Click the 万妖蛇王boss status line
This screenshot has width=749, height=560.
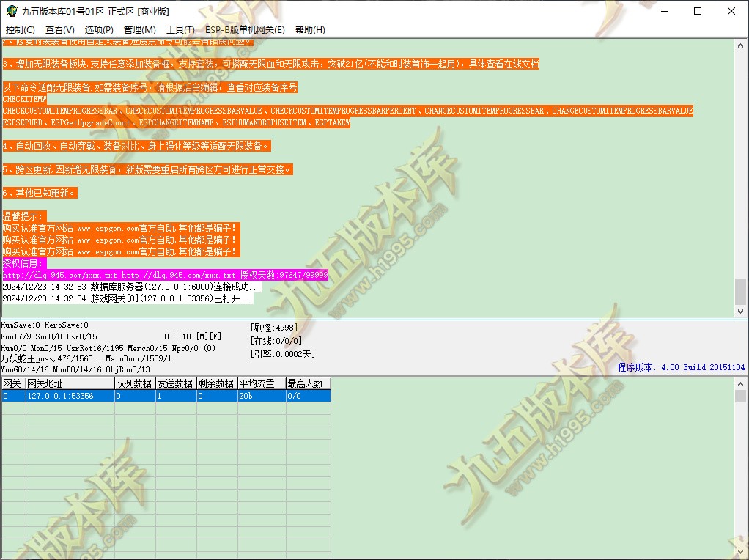86,358
